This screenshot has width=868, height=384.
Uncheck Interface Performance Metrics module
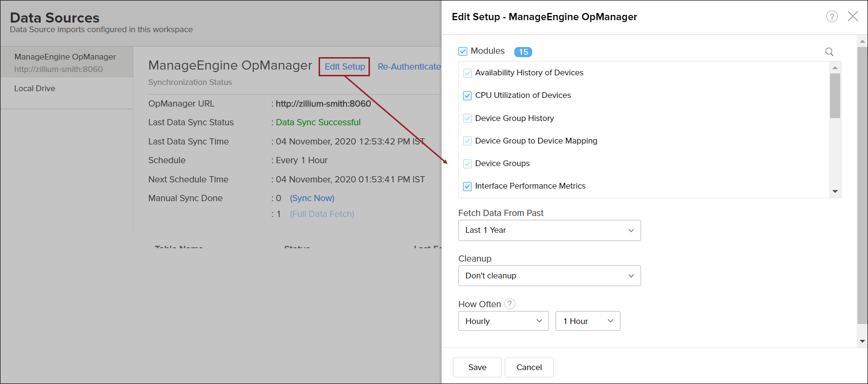click(x=467, y=186)
